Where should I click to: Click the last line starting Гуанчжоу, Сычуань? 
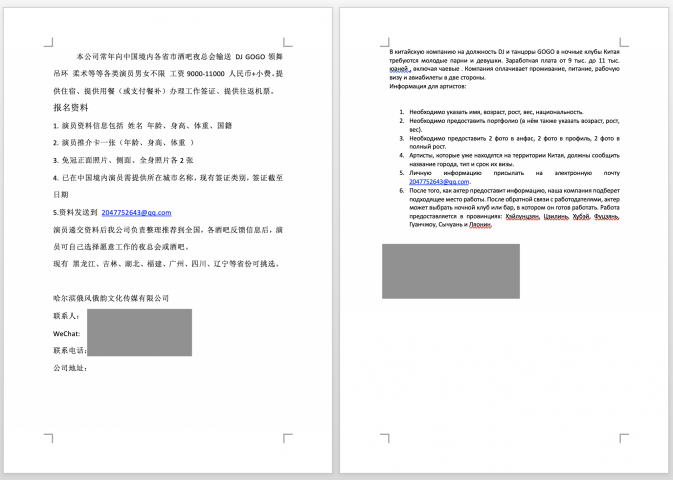click(x=450, y=225)
